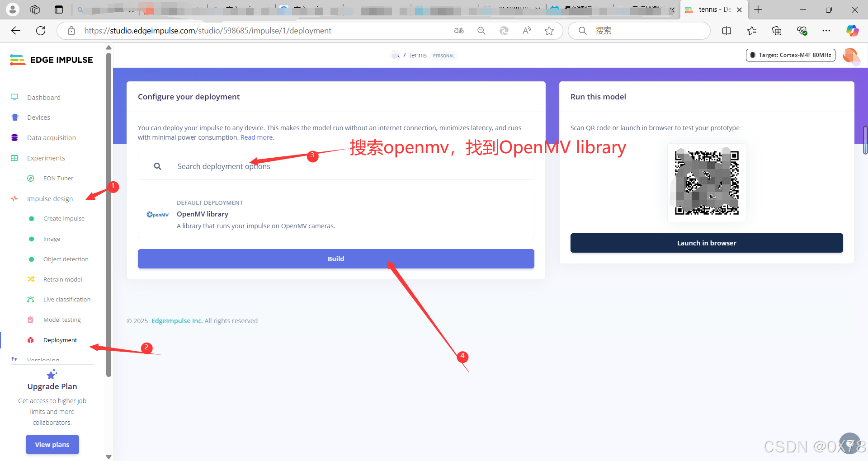868x461 pixels.
Task: Open EON Tuner
Action: click(58, 179)
